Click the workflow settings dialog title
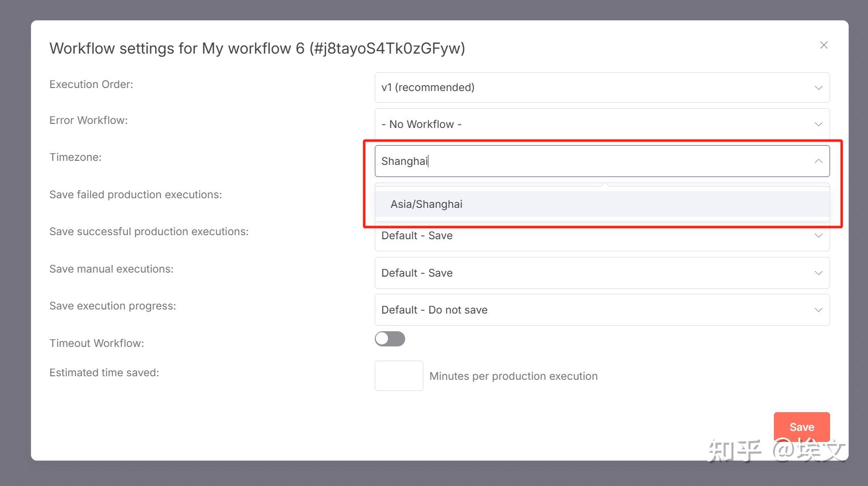The image size is (868, 486). click(257, 49)
